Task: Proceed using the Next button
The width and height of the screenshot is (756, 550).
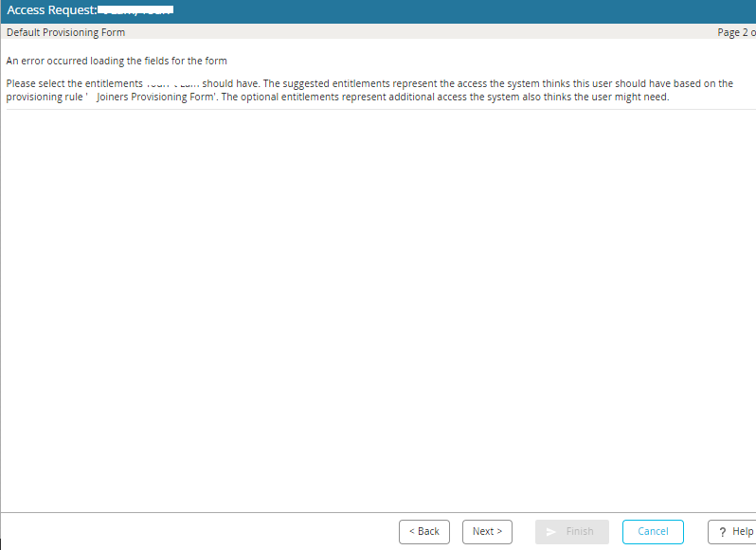Action: [x=487, y=531]
